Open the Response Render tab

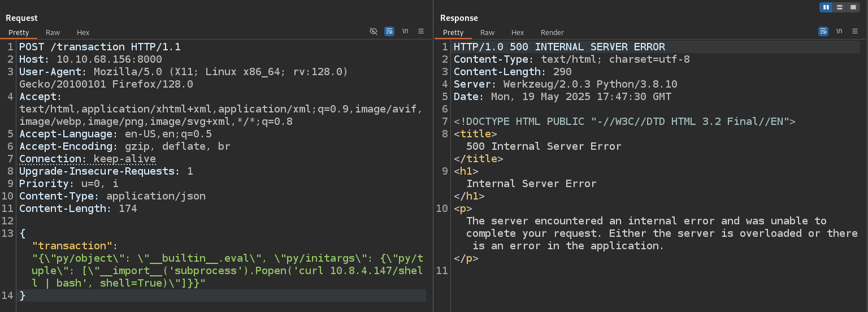click(552, 33)
